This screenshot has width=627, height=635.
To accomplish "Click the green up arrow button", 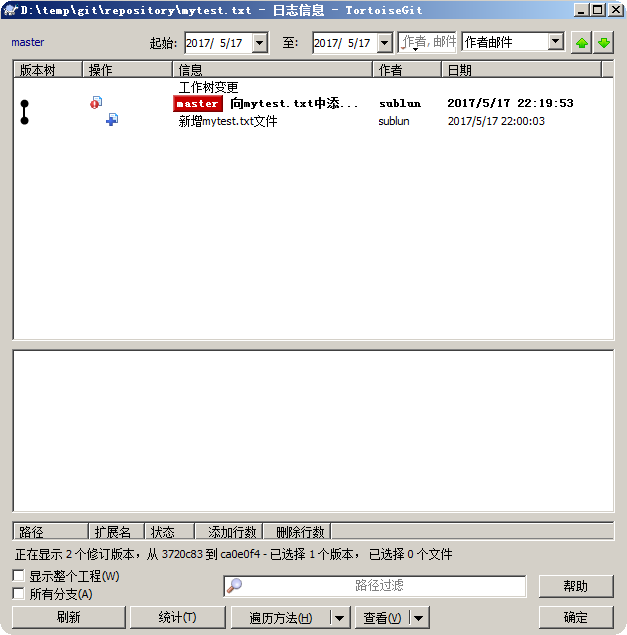I will 582,43.
